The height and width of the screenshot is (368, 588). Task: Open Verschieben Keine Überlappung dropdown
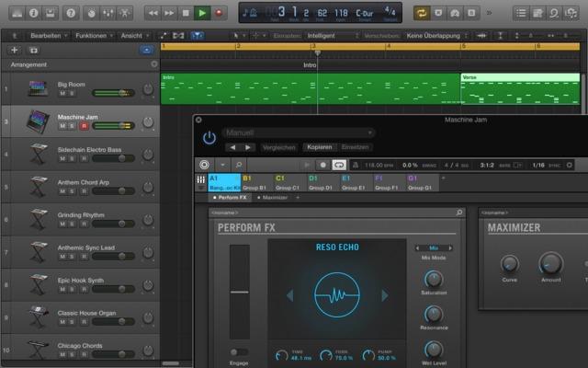pyautogui.click(x=437, y=36)
